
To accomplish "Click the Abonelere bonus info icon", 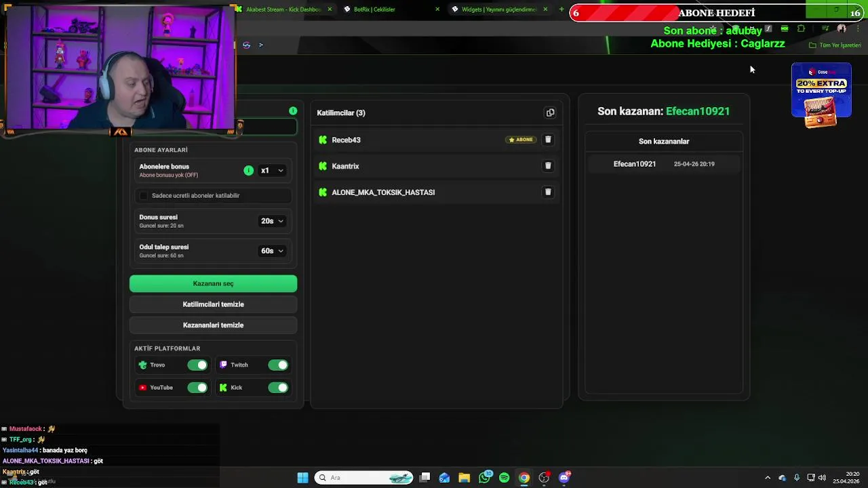I will pos(248,171).
